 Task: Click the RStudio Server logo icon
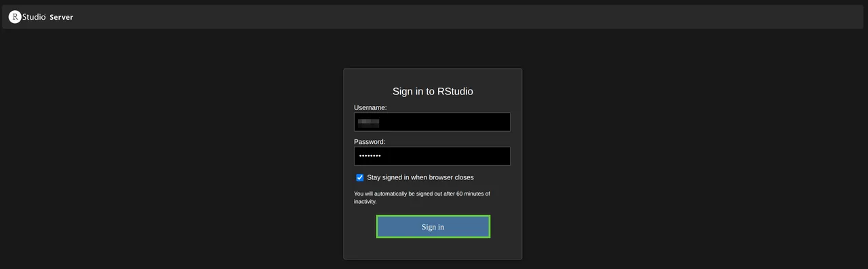pos(15,17)
